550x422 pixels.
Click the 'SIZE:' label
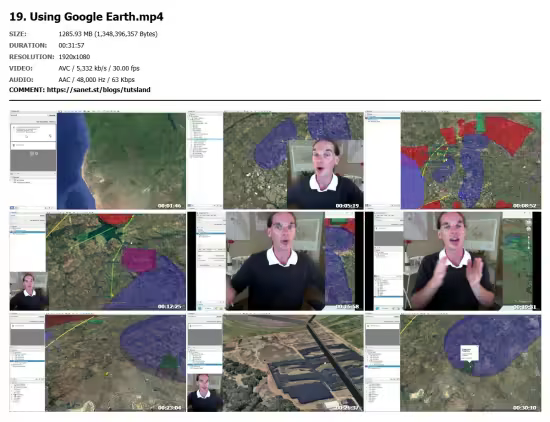pos(18,34)
